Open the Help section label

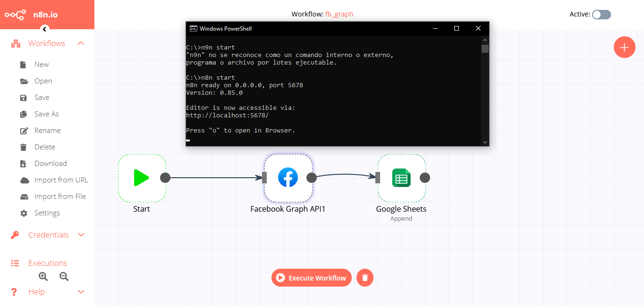click(x=36, y=292)
